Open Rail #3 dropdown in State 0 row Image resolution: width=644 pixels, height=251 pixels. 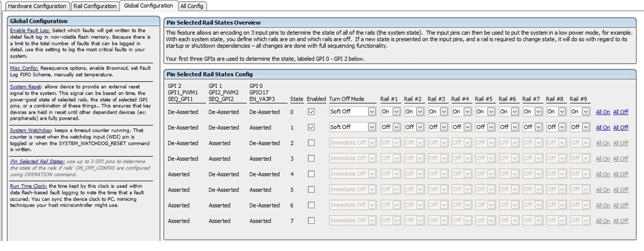[x=437, y=111]
